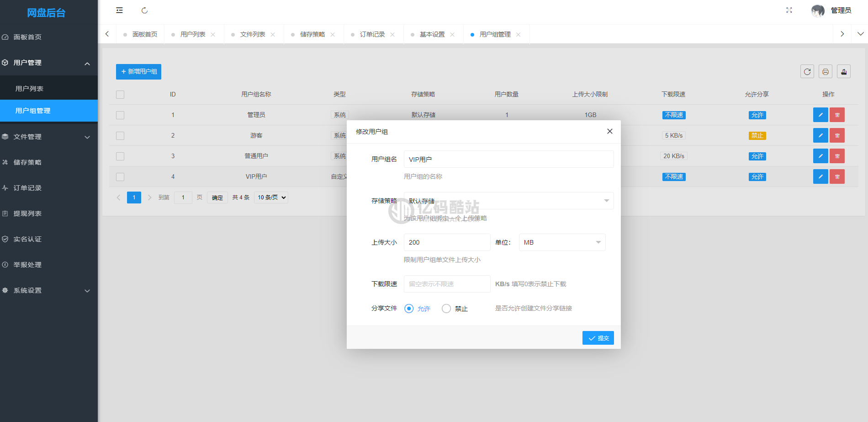Check the 游客 row checkbox
868x422 pixels.
coord(120,136)
